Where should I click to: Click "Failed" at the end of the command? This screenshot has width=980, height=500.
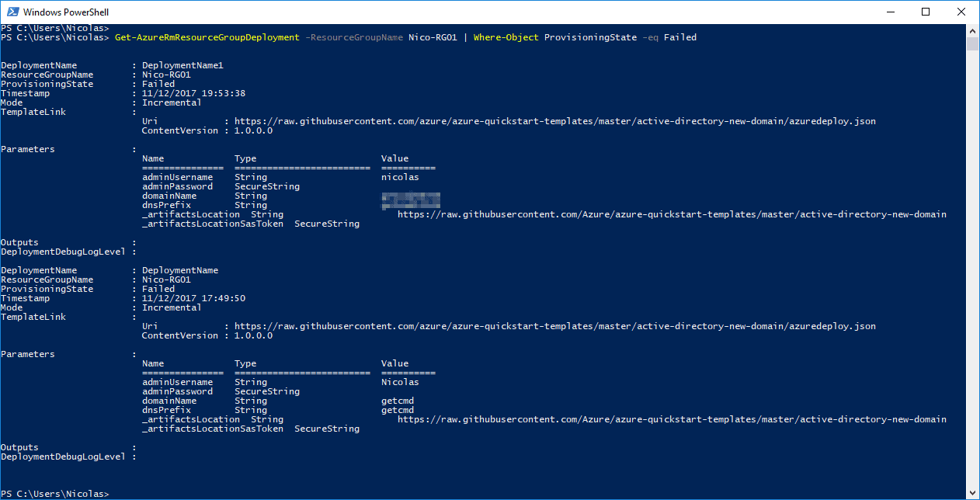tap(680, 37)
